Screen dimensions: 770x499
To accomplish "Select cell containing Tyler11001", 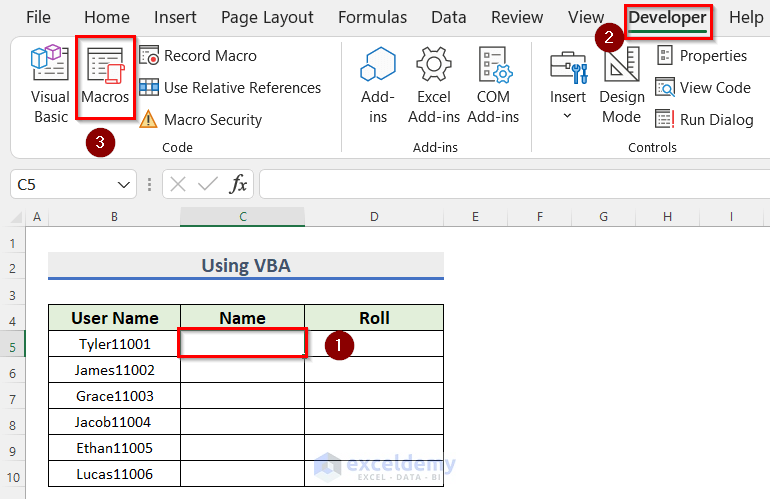I will click(114, 344).
